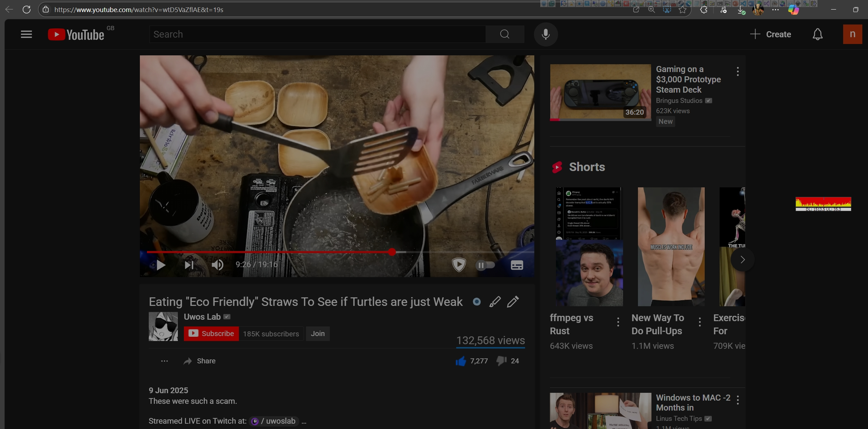Open Bringus Studios channel link

click(x=679, y=101)
